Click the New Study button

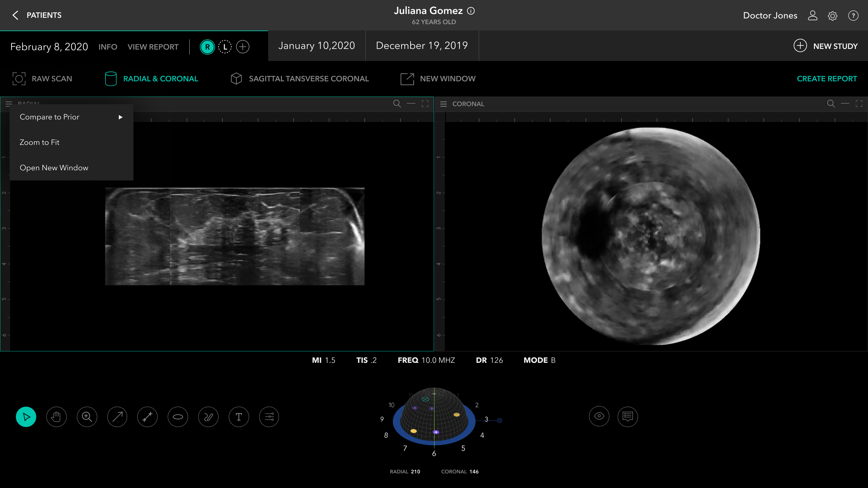(x=825, y=46)
